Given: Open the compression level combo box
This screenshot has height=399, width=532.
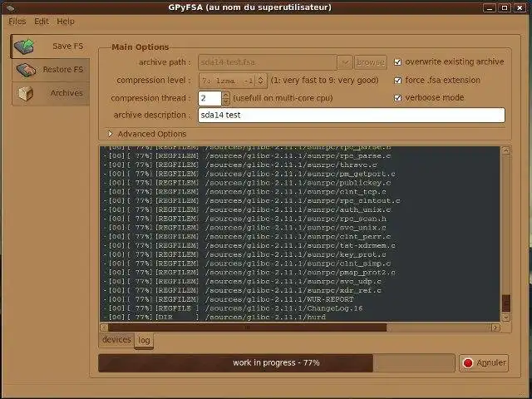Looking at the screenshot, I should [233, 81].
